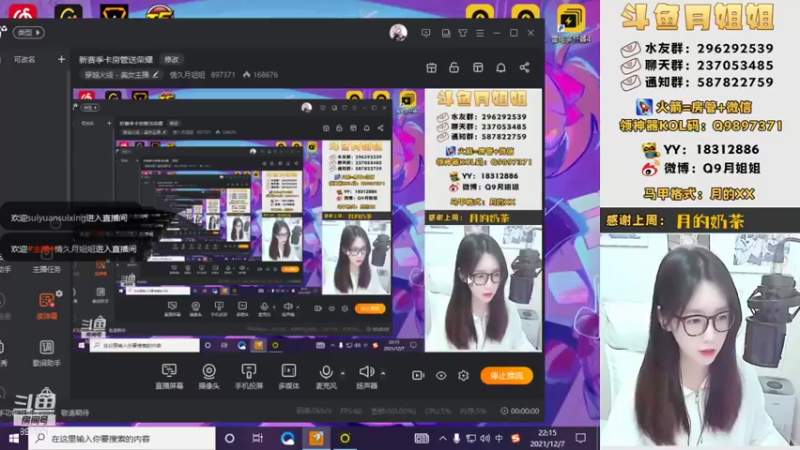
Task: Open the 歌词助手 lyrics helper
Action: (x=46, y=353)
